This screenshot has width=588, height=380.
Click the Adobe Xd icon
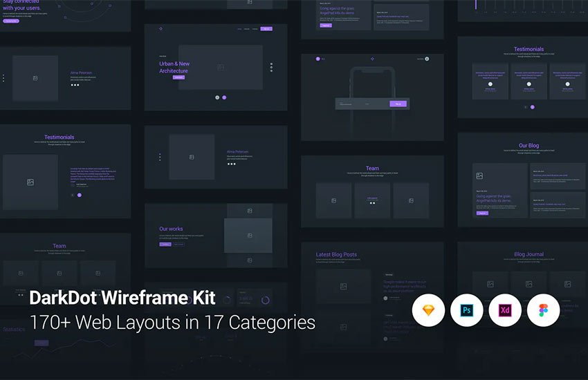(505, 310)
